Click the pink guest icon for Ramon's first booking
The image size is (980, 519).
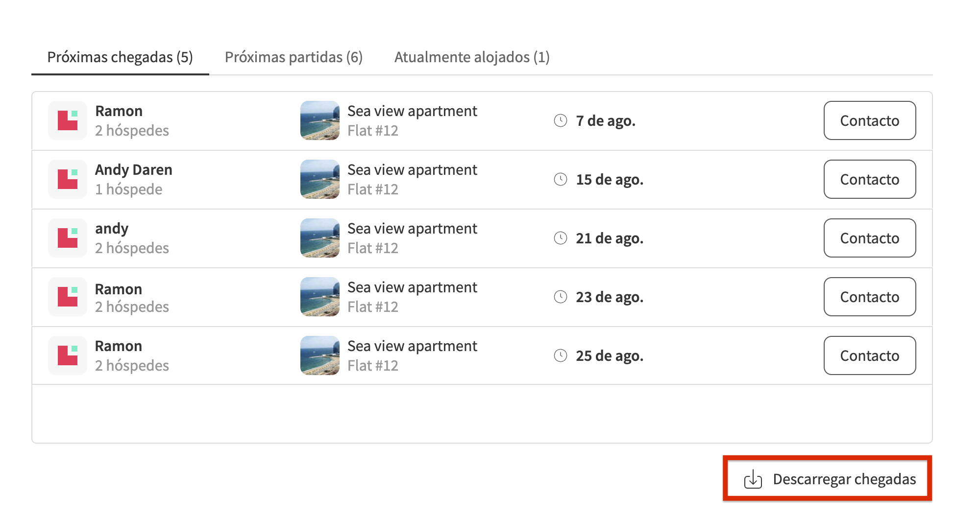67,120
